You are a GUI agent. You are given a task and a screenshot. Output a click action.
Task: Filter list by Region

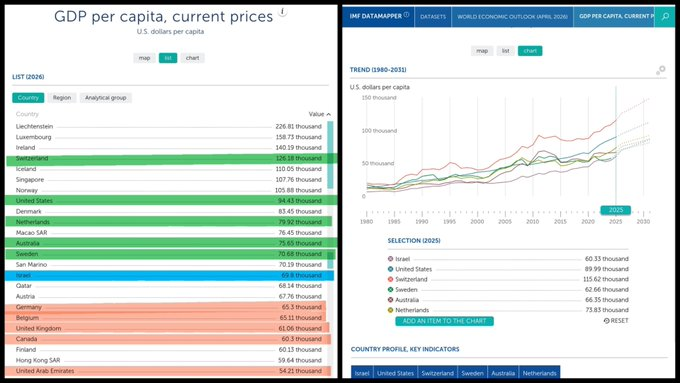click(x=62, y=98)
